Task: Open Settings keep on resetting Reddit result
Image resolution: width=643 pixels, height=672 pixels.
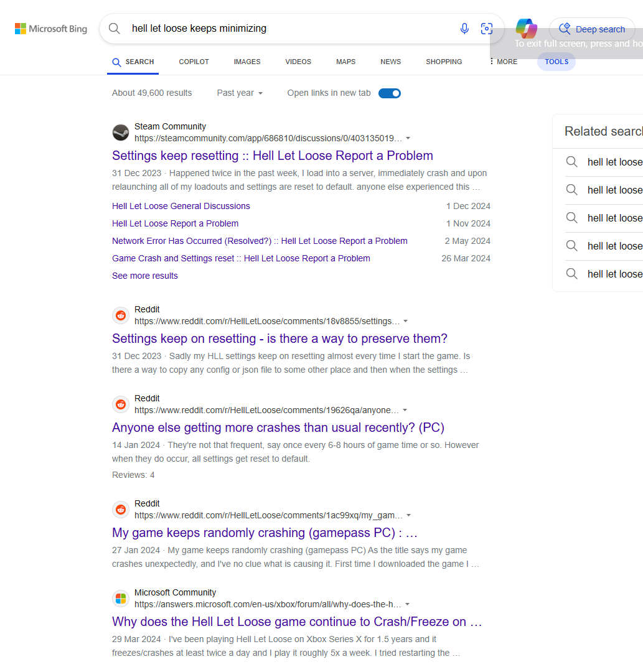Action: [x=279, y=338]
